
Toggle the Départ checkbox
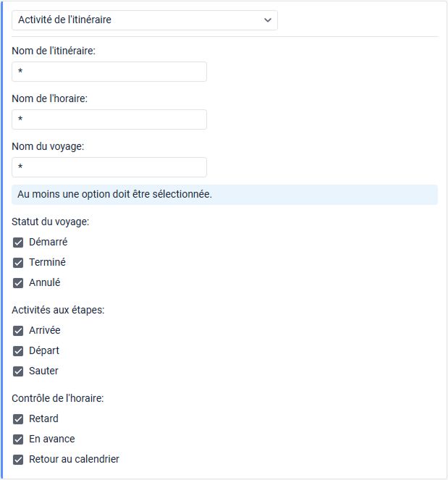pyautogui.click(x=19, y=351)
